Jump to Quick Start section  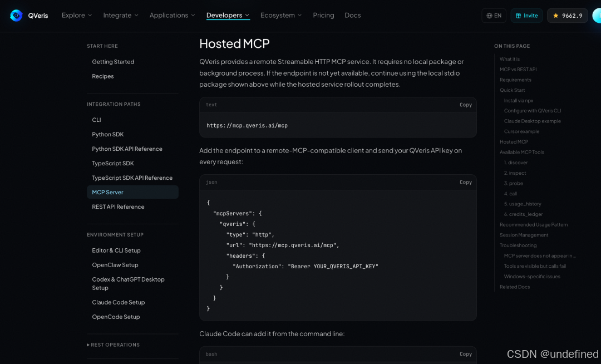(512, 90)
